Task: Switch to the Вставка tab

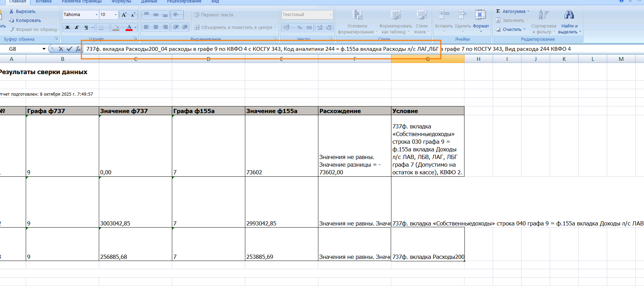Action: [x=43, y=1]
